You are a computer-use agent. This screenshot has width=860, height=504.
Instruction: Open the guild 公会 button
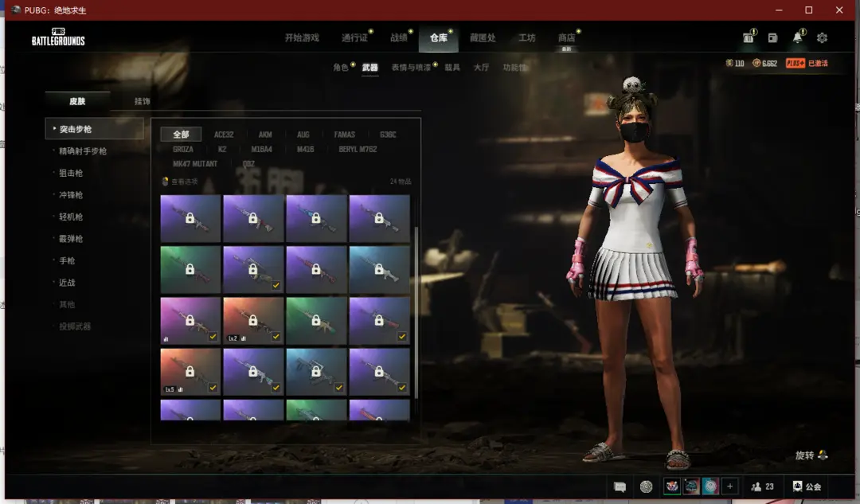pyautogui.click(x=807, y=486)
